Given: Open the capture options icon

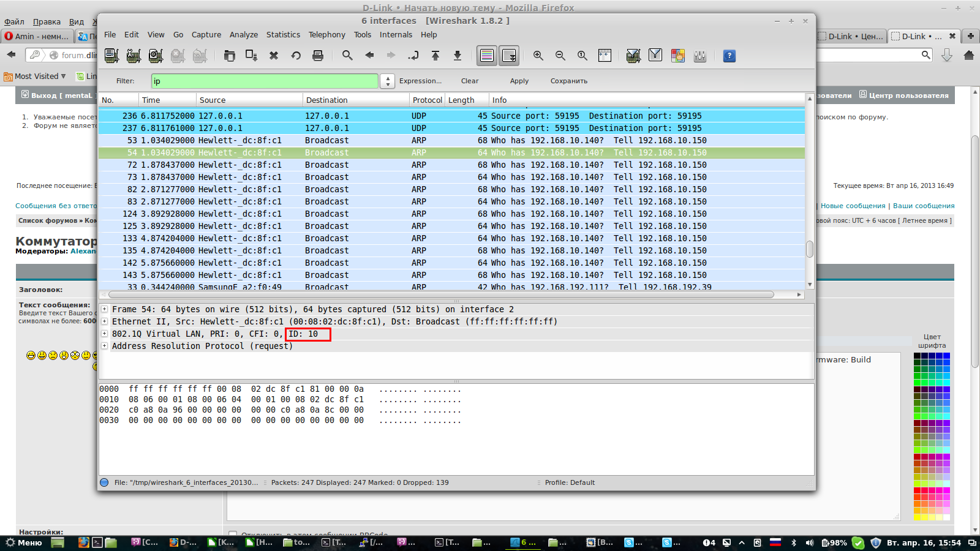Looking at the screenshot, I should pos(134,56).
